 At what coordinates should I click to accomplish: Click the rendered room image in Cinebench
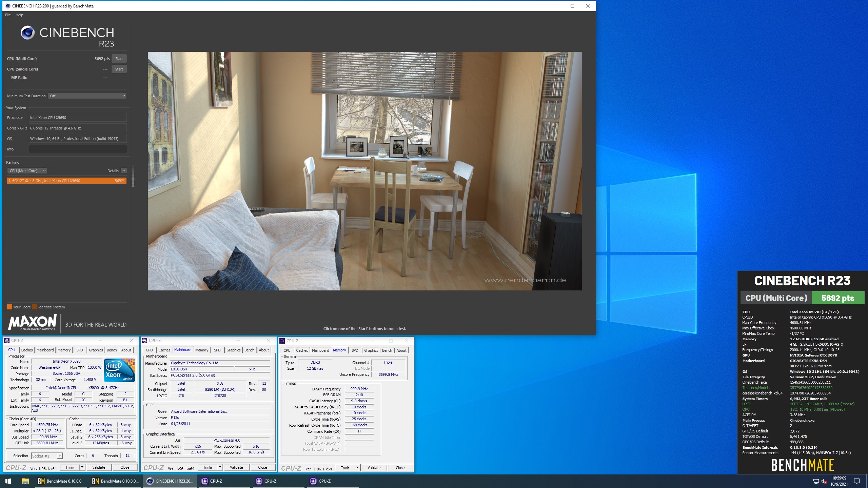pyautogui.click(x=364, y=171)
